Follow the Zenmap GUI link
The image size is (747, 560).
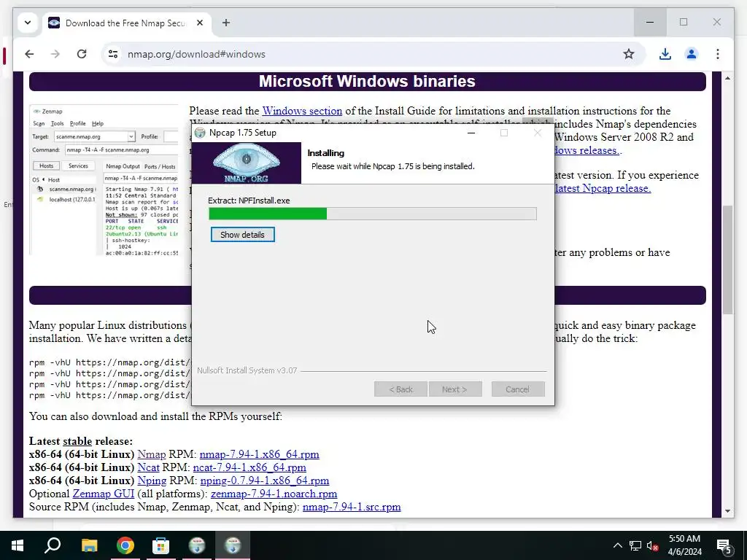coord(104,494)
